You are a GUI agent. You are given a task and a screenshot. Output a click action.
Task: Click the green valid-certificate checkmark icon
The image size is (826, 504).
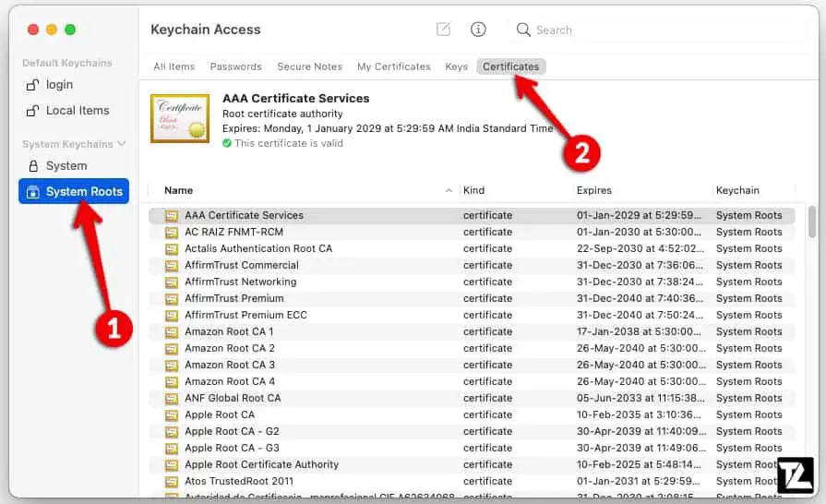(x=227, y=143)
